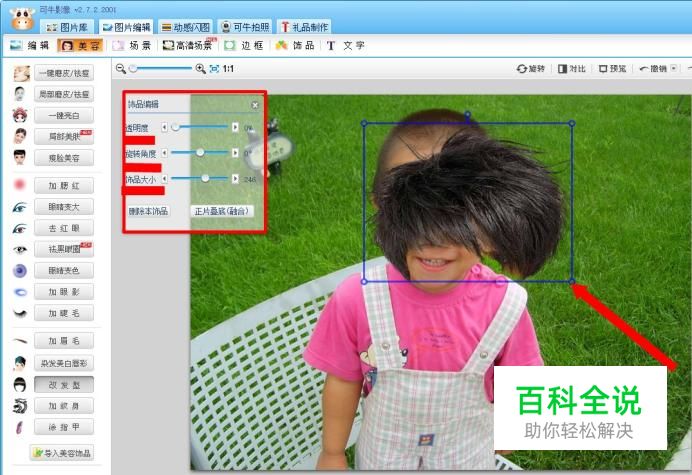Click the eye icon beside 去红眼
The height and width of the screenshot is (475, 692).
(x=19, y=228)
